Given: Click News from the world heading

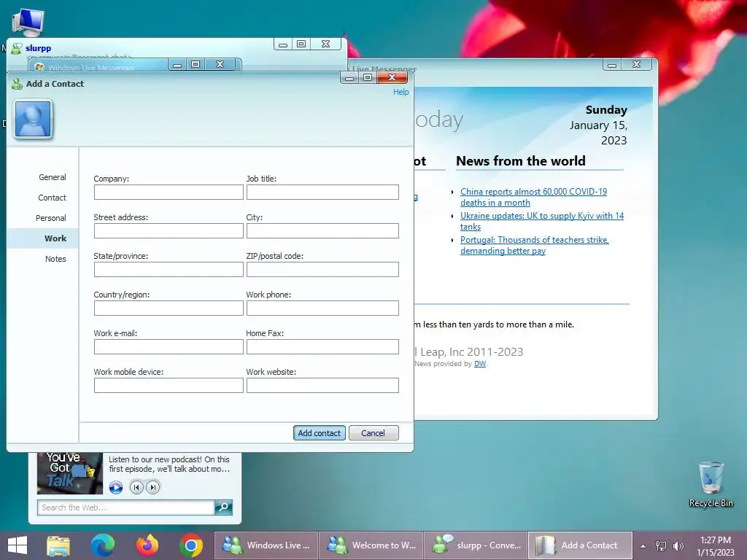Looking at the screenshot, I should click(x=521, y=161).
